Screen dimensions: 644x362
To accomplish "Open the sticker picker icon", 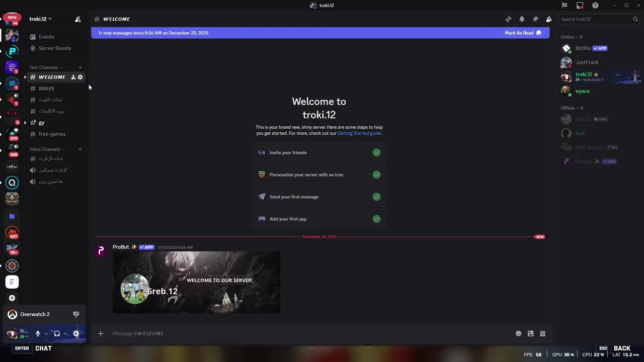I will (530, 333).
